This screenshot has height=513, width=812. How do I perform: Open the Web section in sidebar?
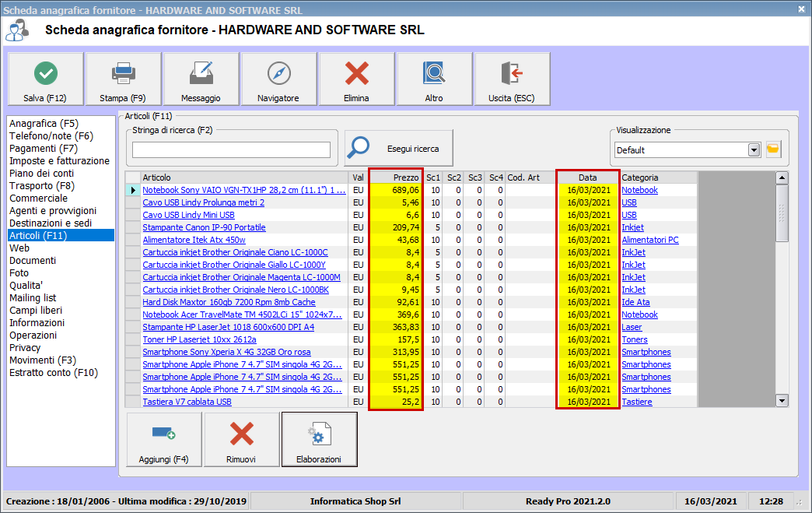point(19,248)
